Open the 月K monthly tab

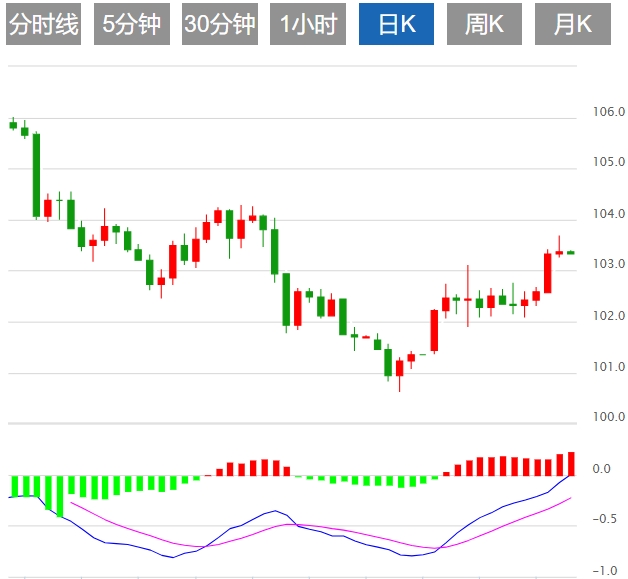point(572,25)
